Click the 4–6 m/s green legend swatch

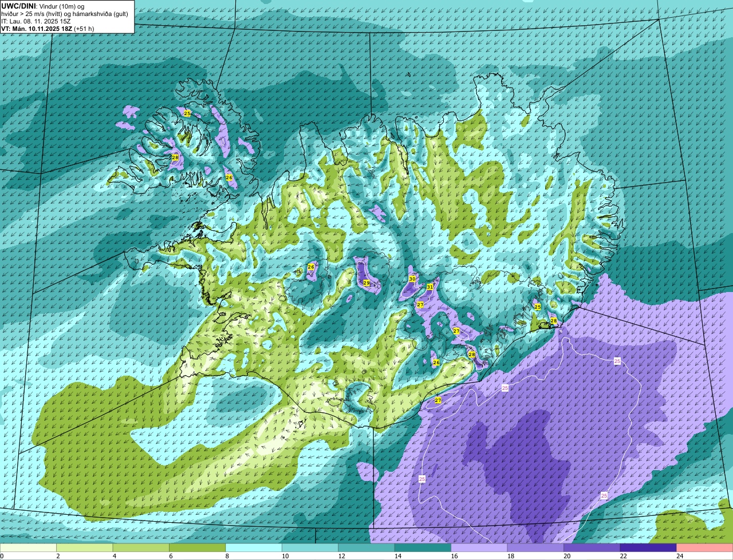pos(141,548)
